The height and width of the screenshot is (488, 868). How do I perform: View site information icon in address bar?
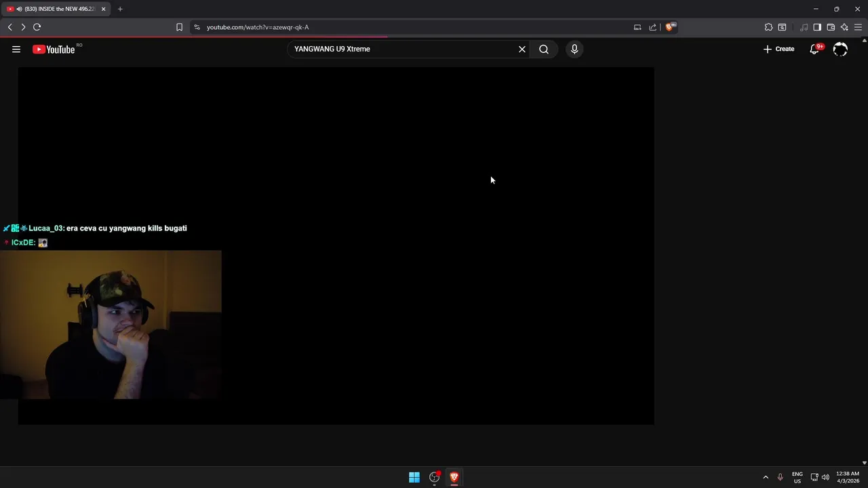pyautogui.click(x=197, y=27)
